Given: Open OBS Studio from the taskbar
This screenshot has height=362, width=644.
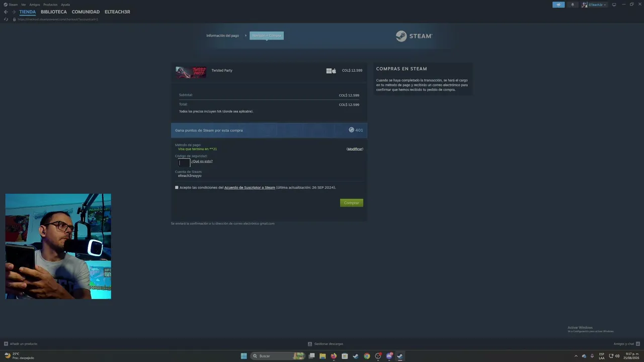Looking at the screenshot, I should click(378, 356).
